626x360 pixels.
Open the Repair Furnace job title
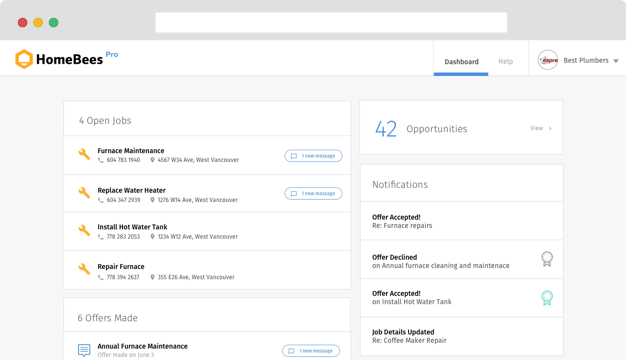(x=121, y=266)
